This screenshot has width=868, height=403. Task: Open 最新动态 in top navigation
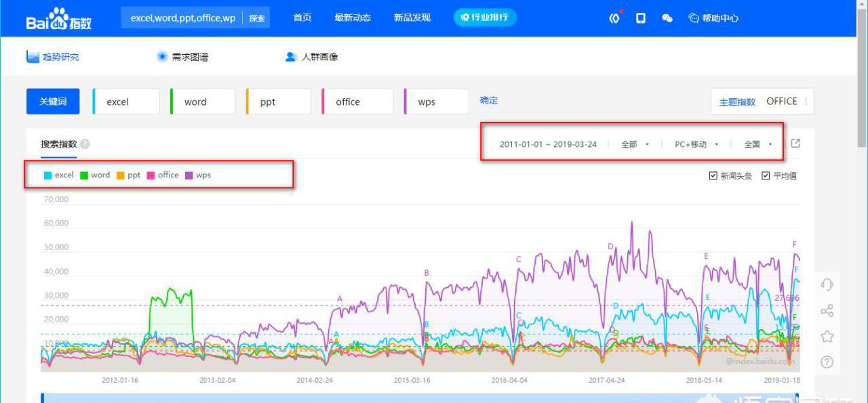click(353, 18)
